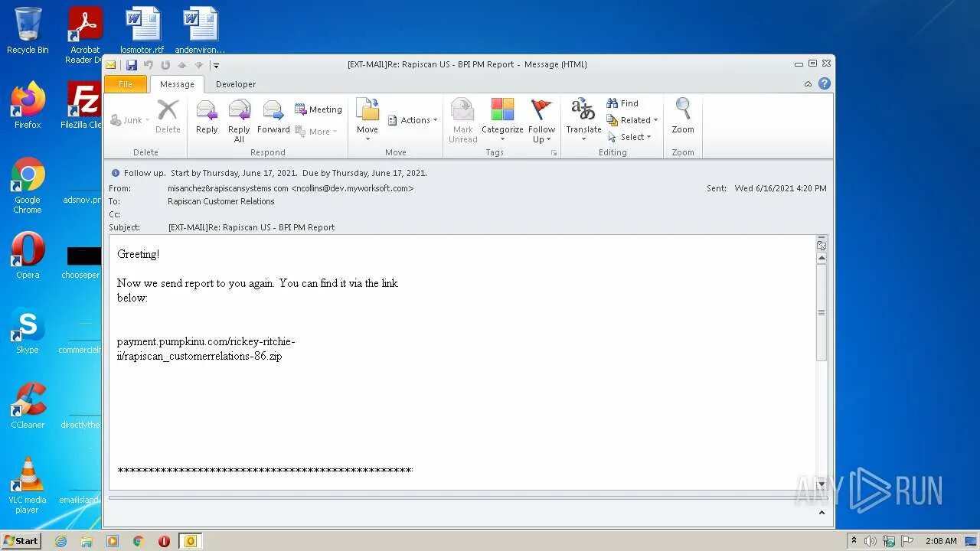Expand the Junk dropdown

[130, 120]
